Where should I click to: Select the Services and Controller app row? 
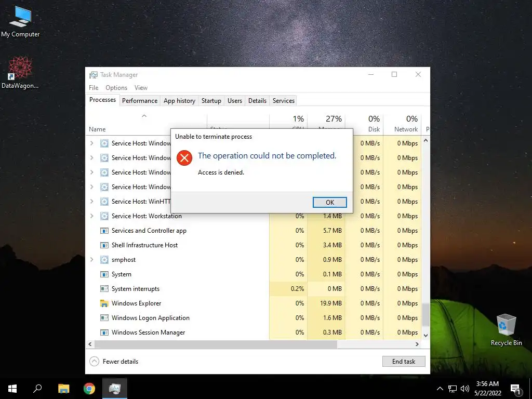coord(254,231)
